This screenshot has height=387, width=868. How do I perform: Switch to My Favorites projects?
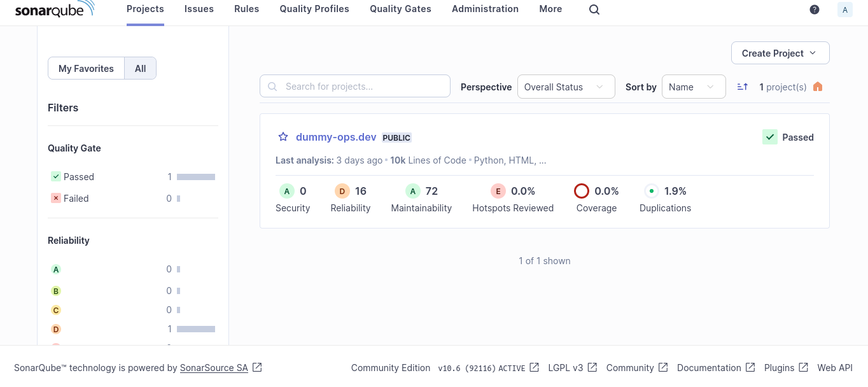(x=86, y=69)
